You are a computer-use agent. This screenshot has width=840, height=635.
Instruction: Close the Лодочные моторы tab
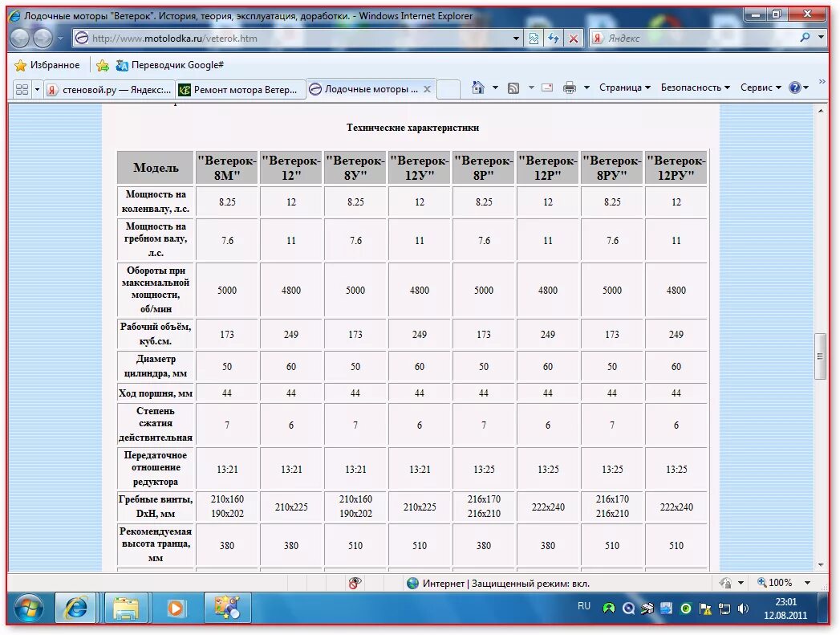click(427, 89)
